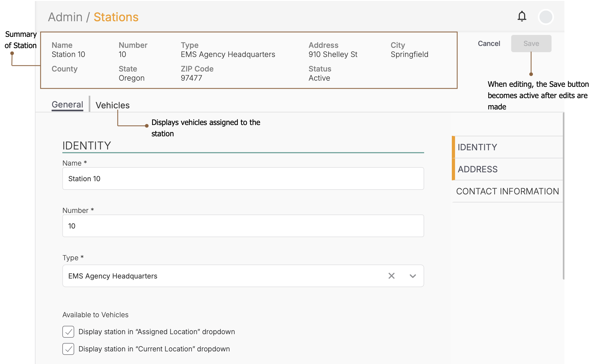
Task: Click the Cancel button
Action: click(x=489, y=44)
